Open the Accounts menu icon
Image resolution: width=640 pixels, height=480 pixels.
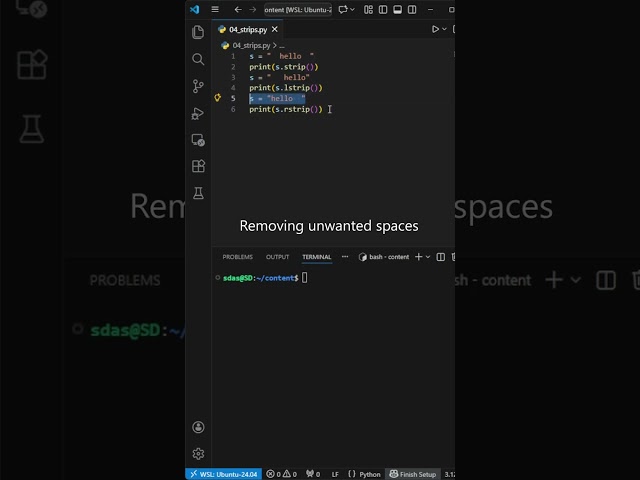point(198,427)
